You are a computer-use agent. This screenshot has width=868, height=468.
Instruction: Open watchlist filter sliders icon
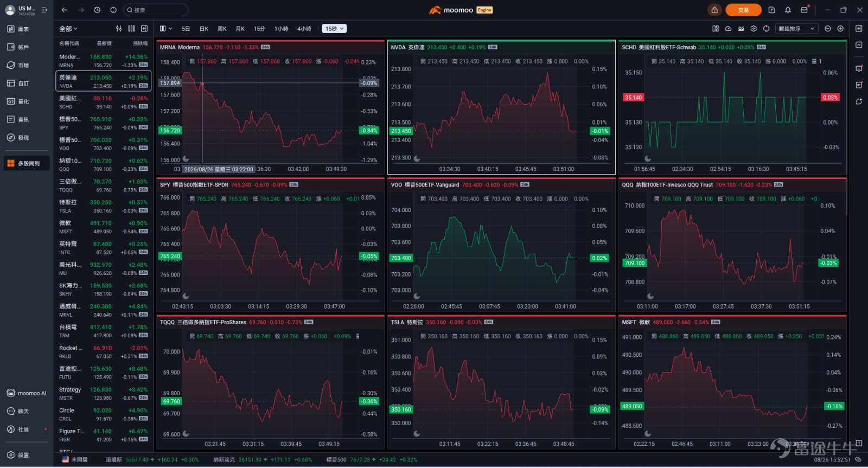point(119,29)
